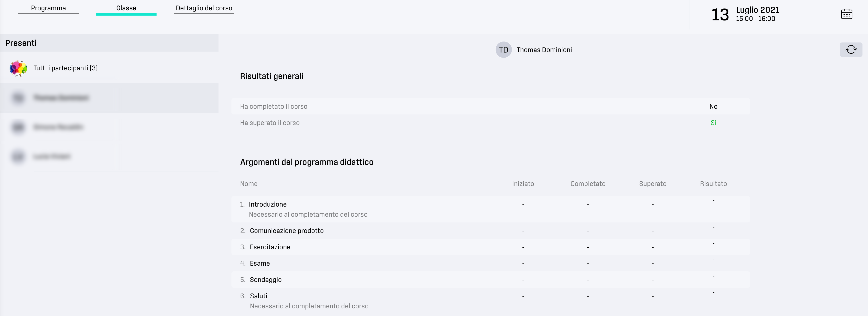Click the TD avatar for Thomas Dominioni
Image resolution: width=868 pixels, height=316 pixels.
click(504, 50)
